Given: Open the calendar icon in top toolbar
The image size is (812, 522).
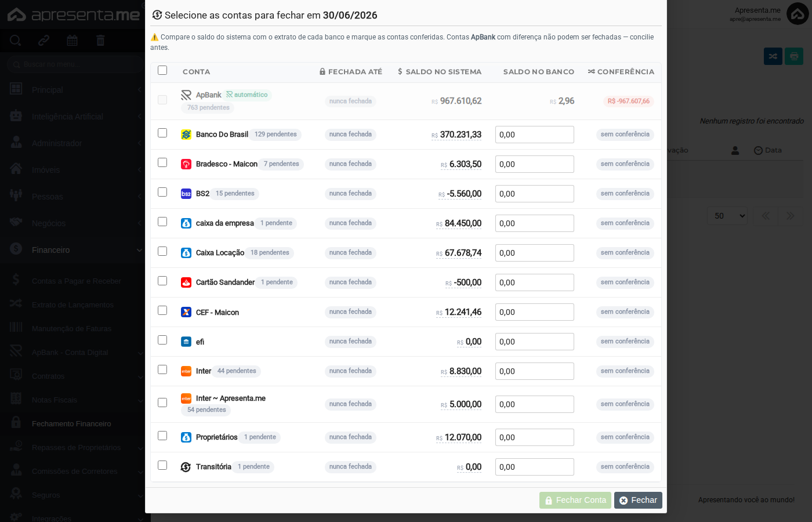Looking at the screenshot, I should 72,41.
